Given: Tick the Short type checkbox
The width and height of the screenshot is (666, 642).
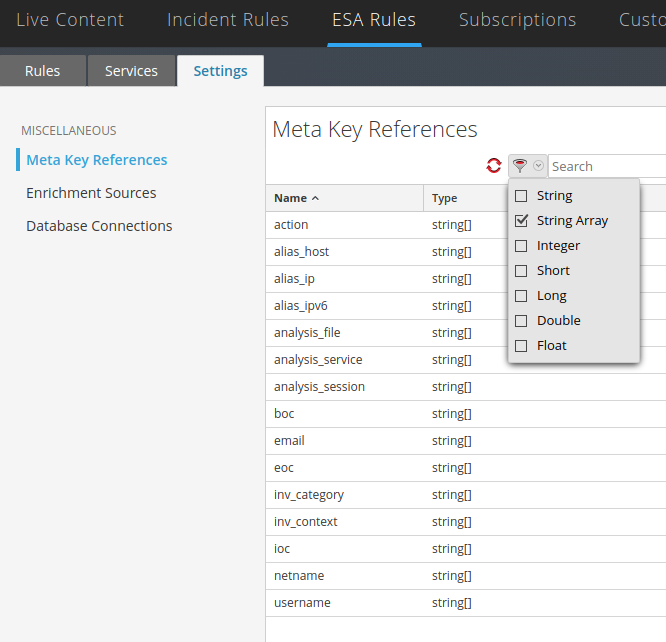Looking at the screenshot, I should tap(521, 271).
